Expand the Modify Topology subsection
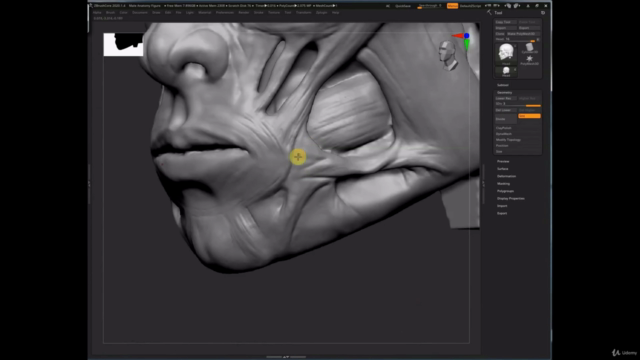 508,140
